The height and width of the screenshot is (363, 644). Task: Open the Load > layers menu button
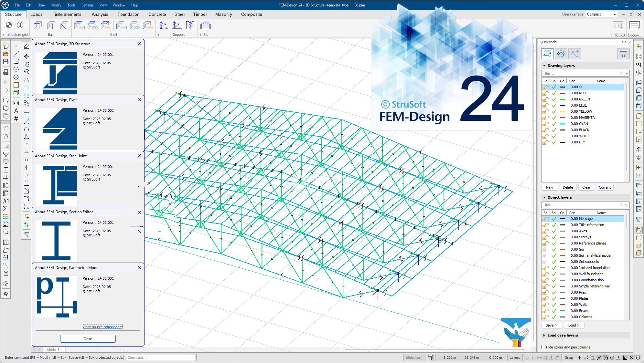coord(574,325)
